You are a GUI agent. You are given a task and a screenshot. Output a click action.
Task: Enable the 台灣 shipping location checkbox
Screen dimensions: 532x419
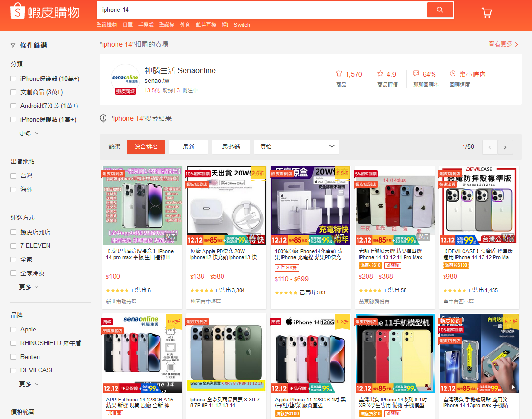tap(14, 176)
